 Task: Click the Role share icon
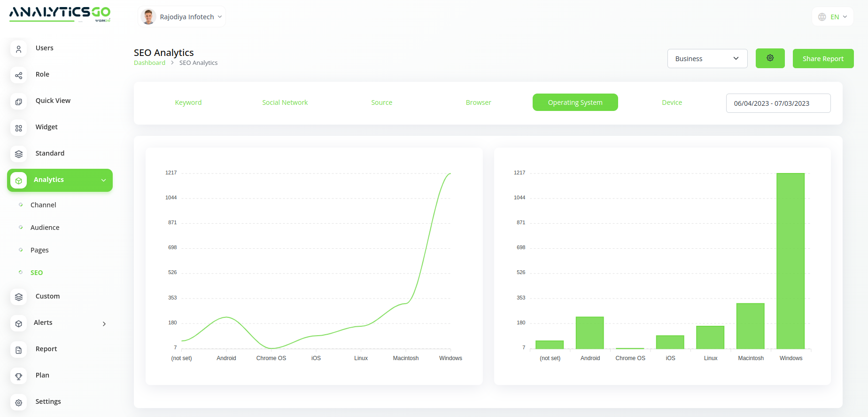click(19, 75)
